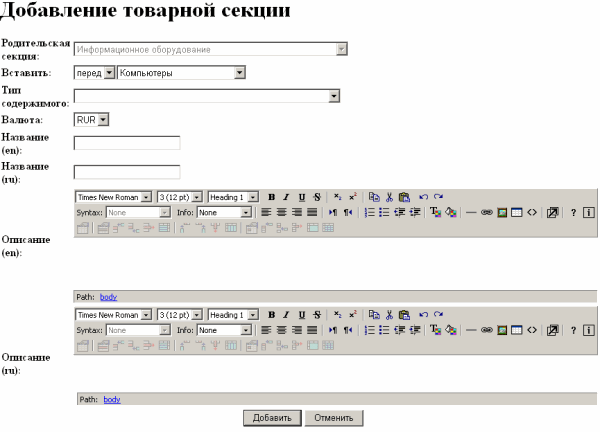
Task: Click Italic in the Russian description editor
Action: [x=286, y=314]
